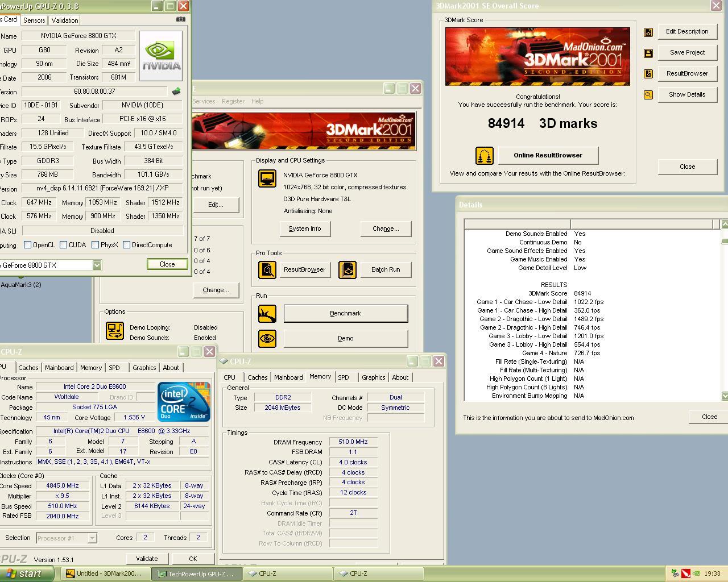The image size is (728, 582).
Task: Click Change button in Display and CPU Settings
Action: click(386, 228)
